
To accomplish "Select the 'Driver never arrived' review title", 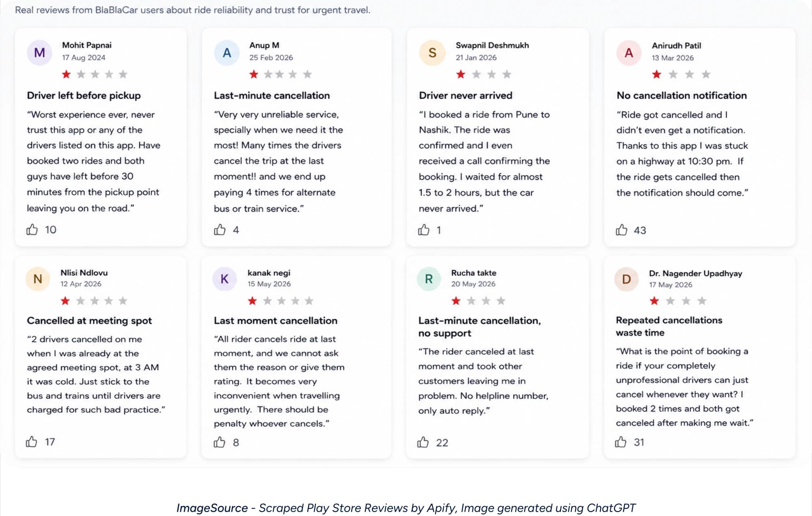I will pos(466,95).
